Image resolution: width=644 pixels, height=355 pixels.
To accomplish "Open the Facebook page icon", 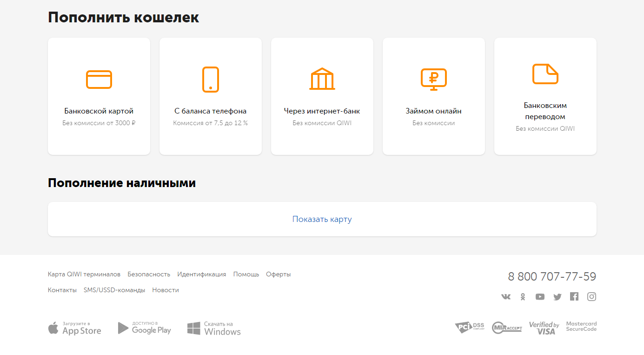I will (574, 296).
